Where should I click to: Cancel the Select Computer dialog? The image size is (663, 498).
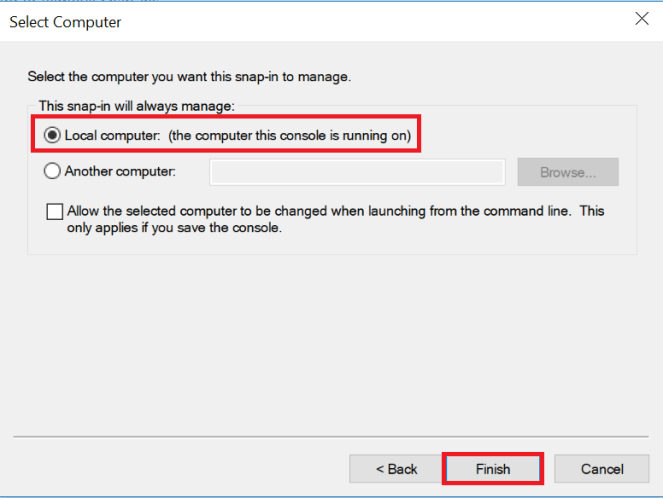[x=602, y=468]
